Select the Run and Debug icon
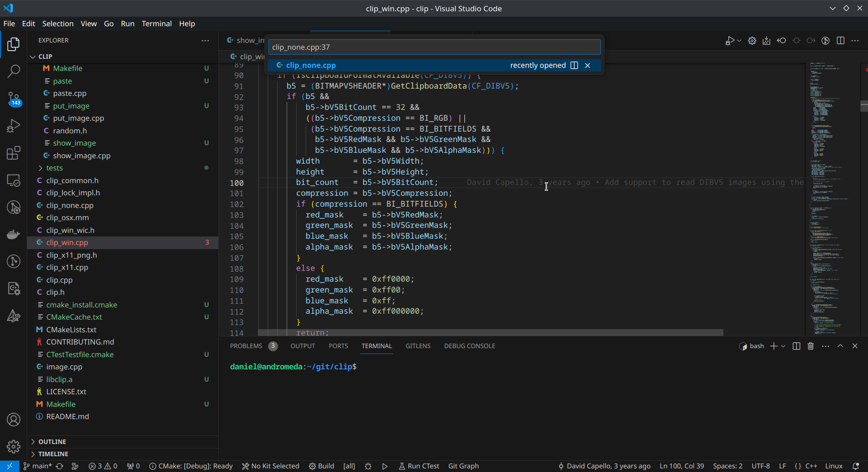 [14, 126]
